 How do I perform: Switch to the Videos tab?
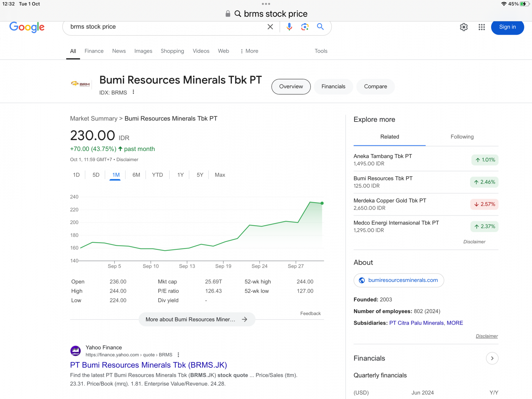201,51
